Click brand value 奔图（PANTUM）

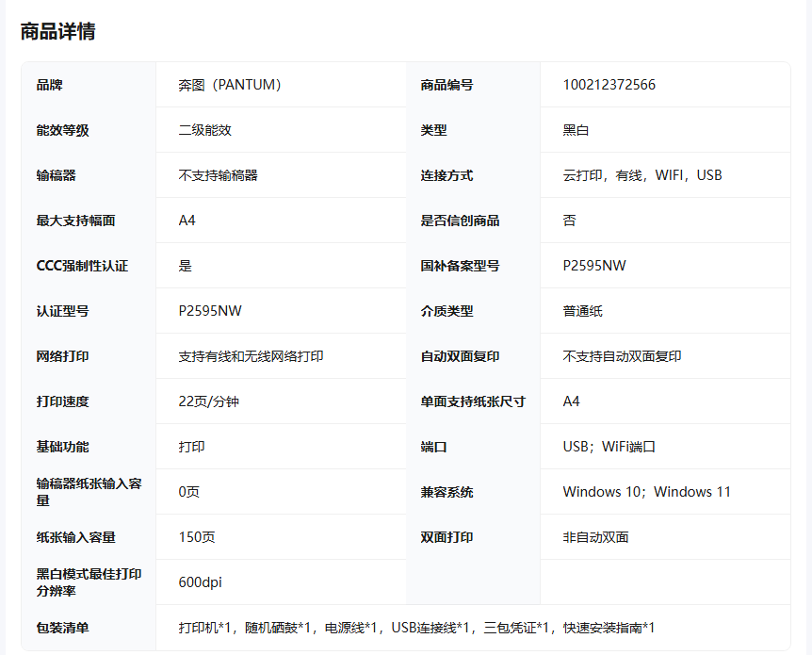coord(230,85)
